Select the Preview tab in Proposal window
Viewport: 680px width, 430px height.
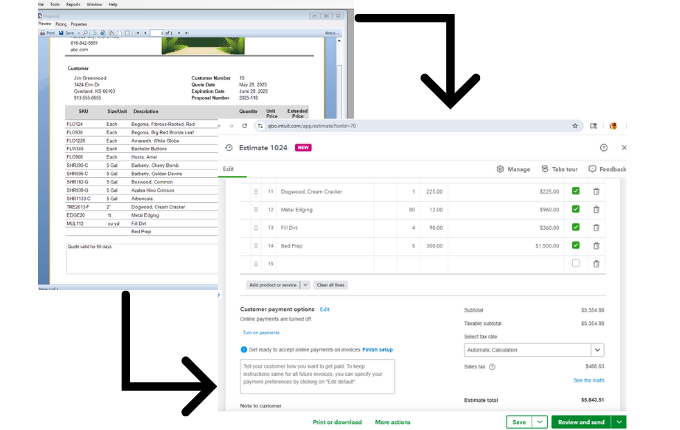pos(44,24)
